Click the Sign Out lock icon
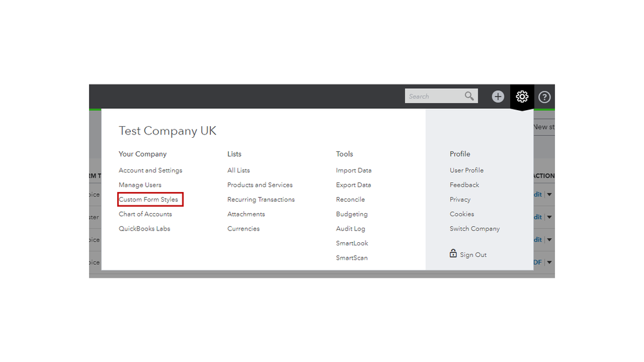The width and height of the screenshot is (644, 362). tap(453, 253)
